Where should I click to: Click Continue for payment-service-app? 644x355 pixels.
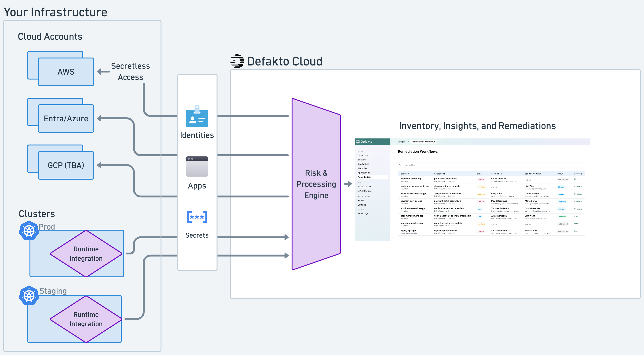click(578, 202)
